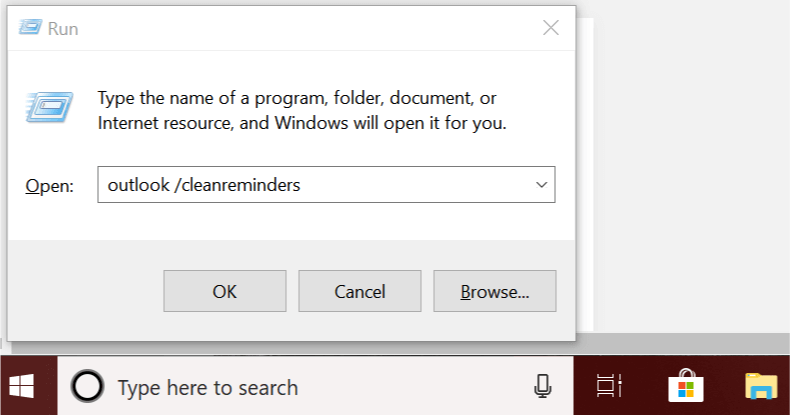
Task: Click the empty gray footer area left of OK
Action: tap(85, 291)
